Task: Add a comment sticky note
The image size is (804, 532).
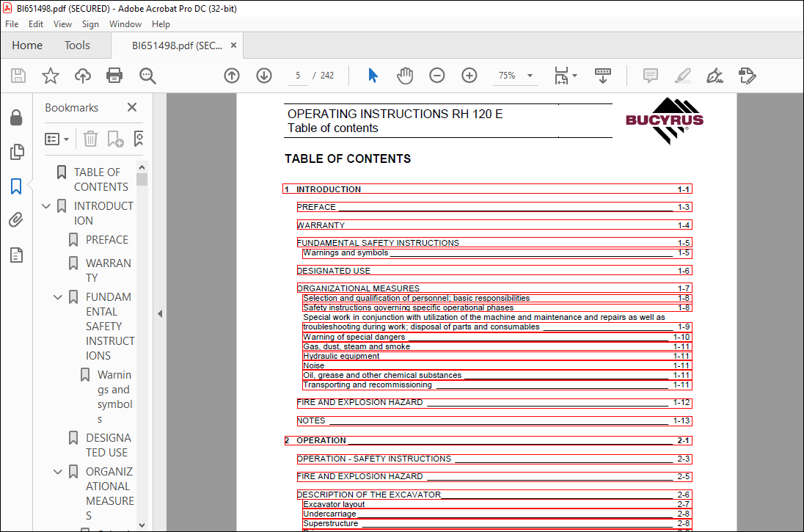Action: pyautogui.click(x=650, y=76)
